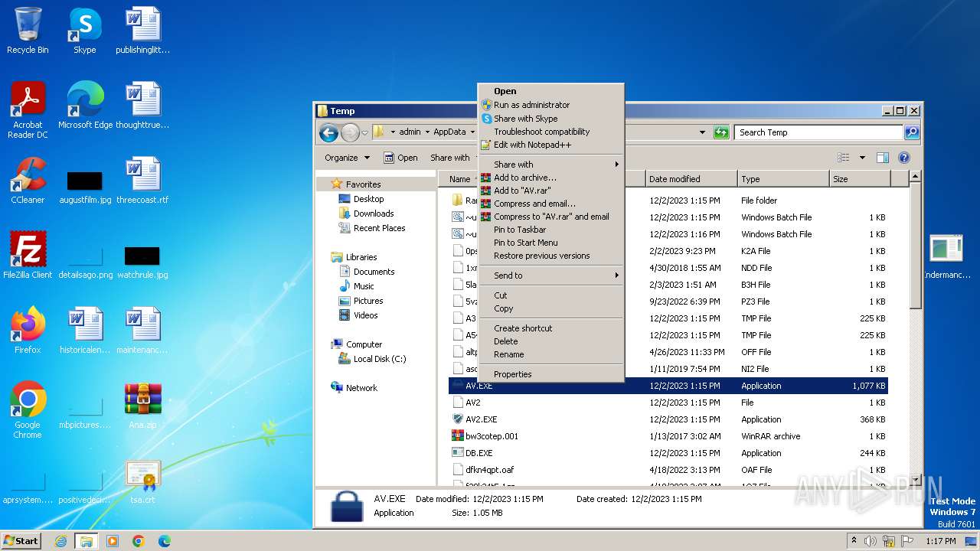980x551 pixels.
Task: Open Acrobat Reader DC shortcut
Action: coord(28,110)
